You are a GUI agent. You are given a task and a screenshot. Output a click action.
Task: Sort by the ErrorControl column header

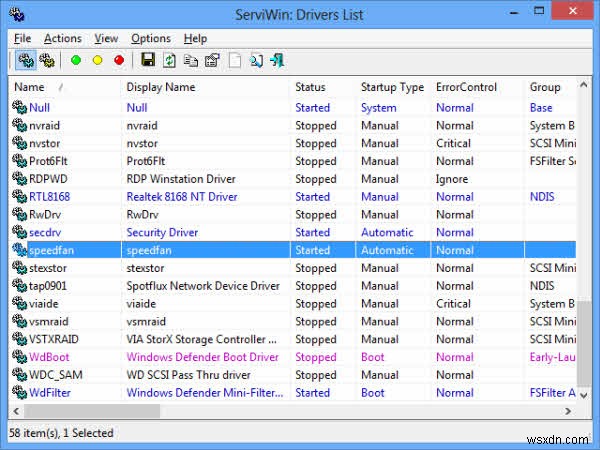pyautogui.click(x=477, y=87)
